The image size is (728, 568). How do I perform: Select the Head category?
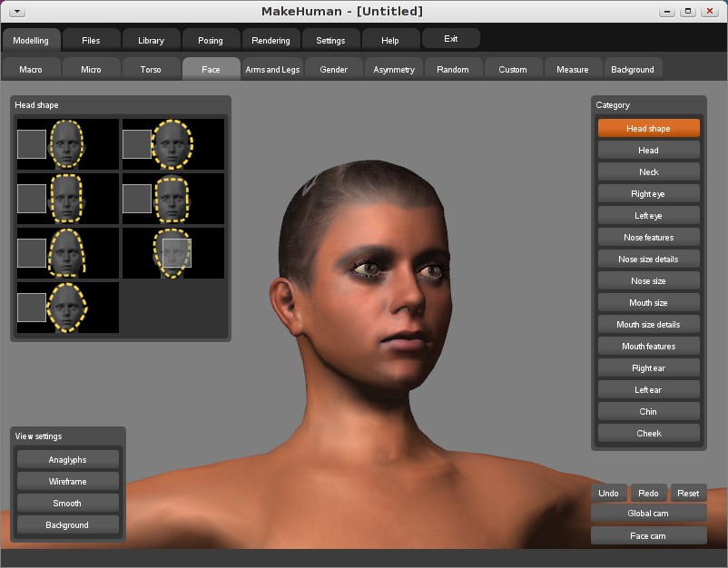649,150
